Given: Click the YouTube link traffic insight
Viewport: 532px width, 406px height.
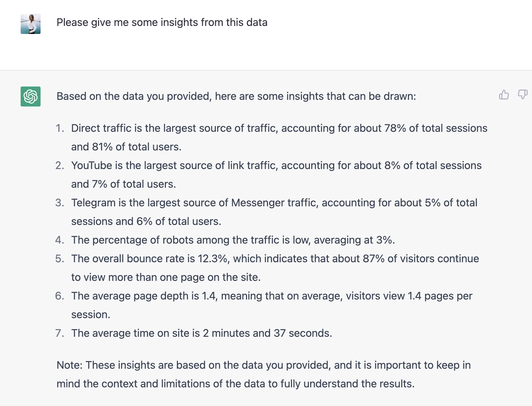Looking at the screenshot, I should click(x=276, y=175).
